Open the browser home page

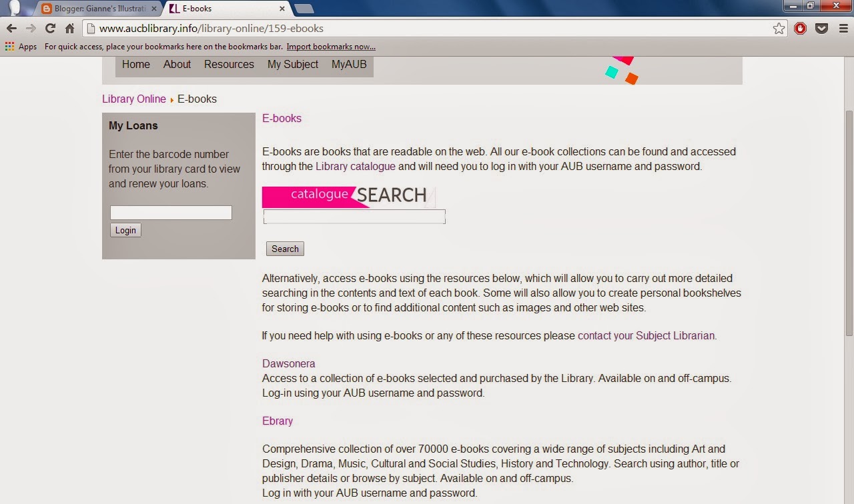tap(69, 29)
